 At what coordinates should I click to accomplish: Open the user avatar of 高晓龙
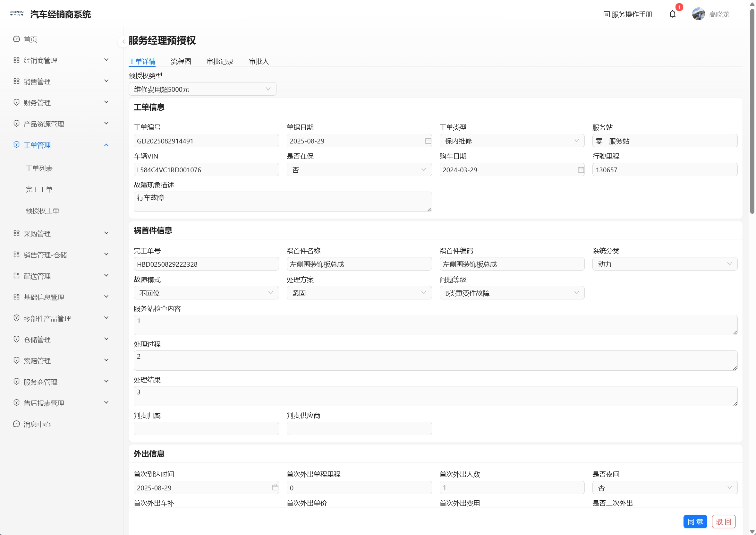point(698,14)
